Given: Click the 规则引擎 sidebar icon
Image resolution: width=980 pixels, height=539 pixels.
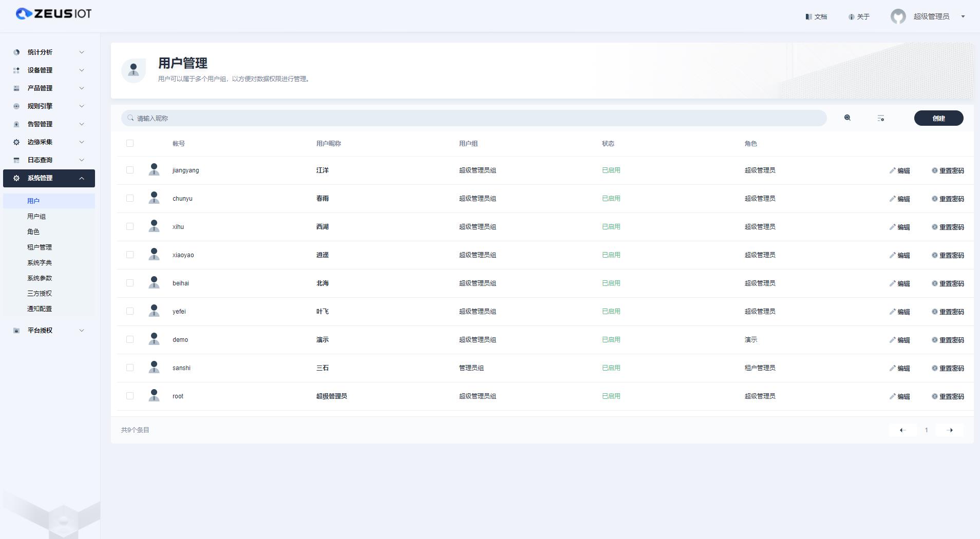Looking at the screenshot, I should pyautogui.click(x=16, y=106).
